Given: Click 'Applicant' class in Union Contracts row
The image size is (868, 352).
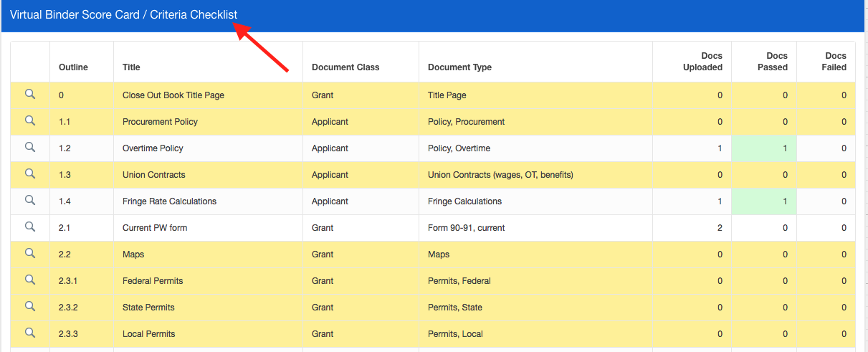Looking at the screenshot, I should (x=330, y=175).
